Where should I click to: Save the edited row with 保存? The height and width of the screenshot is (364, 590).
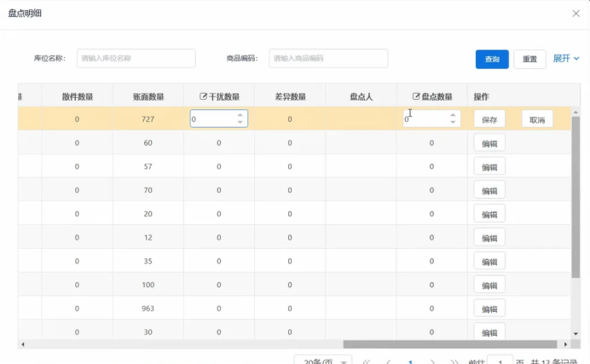[489, 119]
